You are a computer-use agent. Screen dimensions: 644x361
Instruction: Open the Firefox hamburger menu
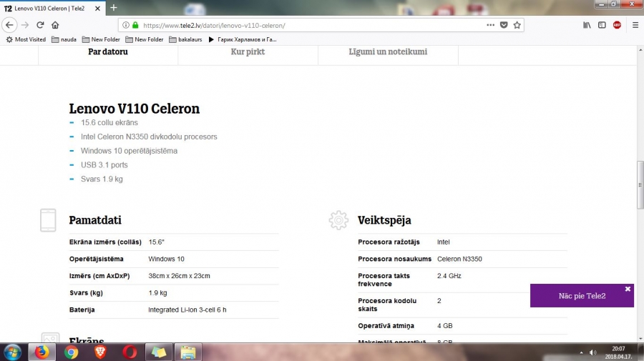[635, 25]
